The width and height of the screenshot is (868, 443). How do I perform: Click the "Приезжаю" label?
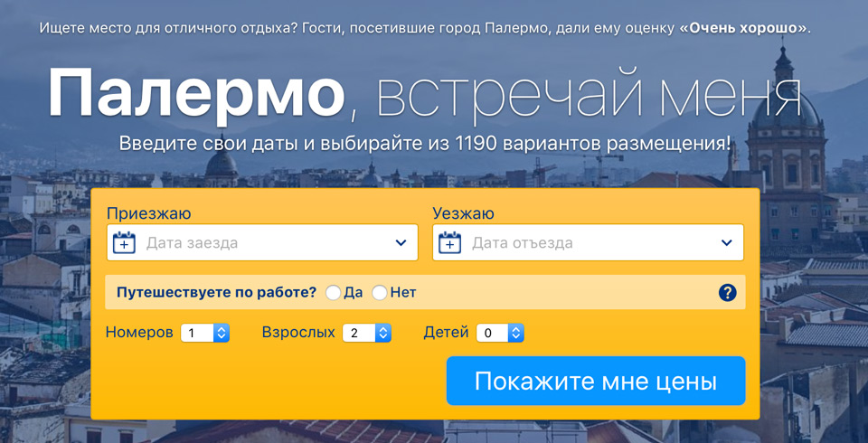pyautogui.click(x=149, y=213)
